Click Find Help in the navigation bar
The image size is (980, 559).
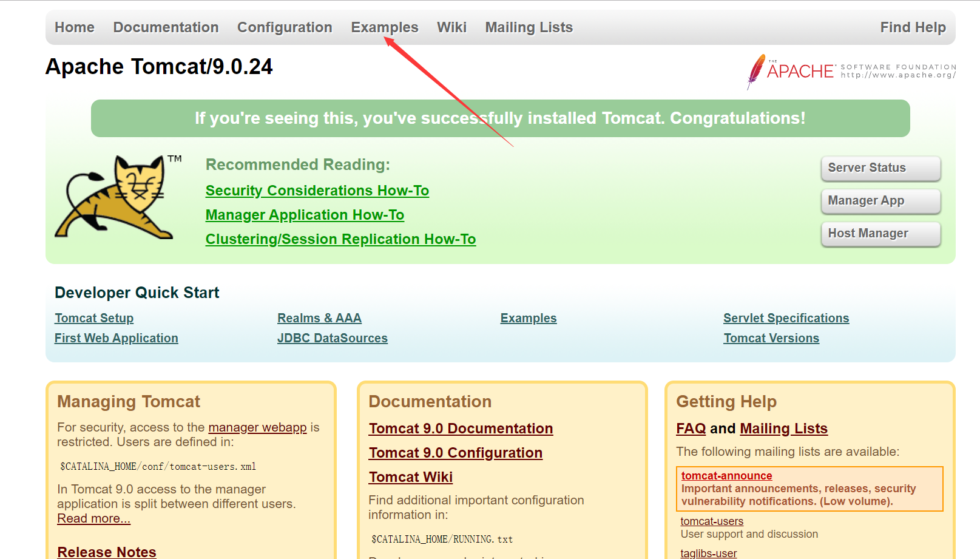point(913,27)
